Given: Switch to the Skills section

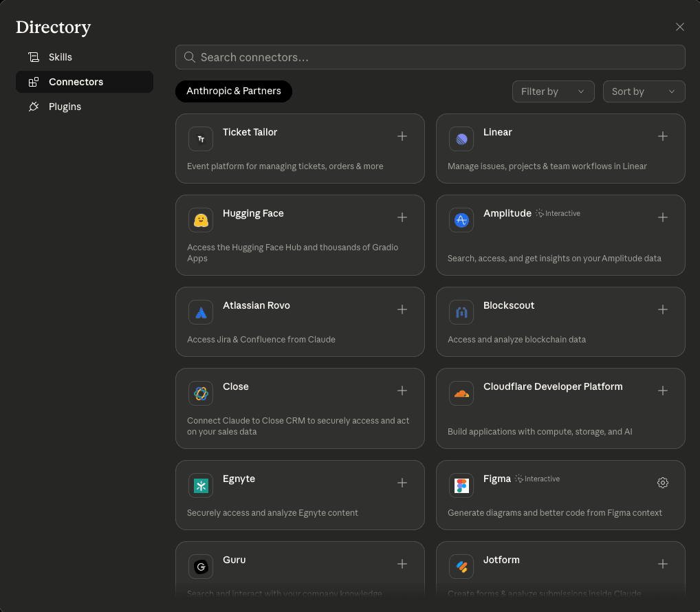Looking at the screenshot, I should click(x=61, y=56).
